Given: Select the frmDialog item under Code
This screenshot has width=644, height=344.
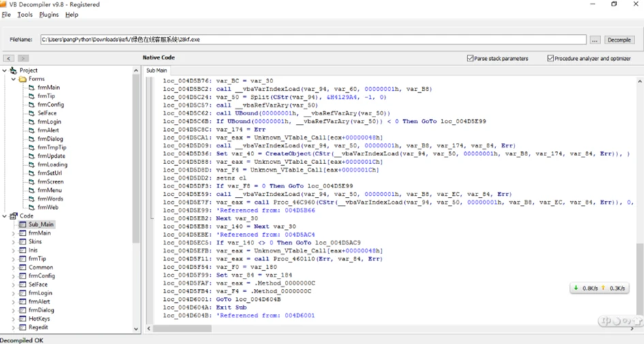Looking at the screenshot, I should [41, 311].
